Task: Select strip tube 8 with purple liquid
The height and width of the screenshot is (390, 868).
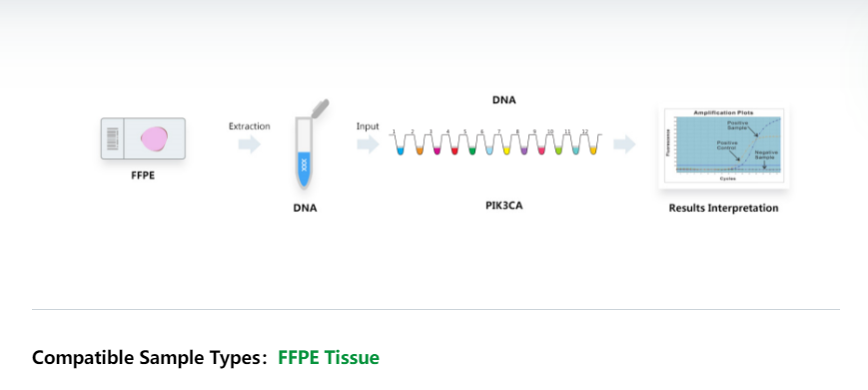Action: click(523, 145)
